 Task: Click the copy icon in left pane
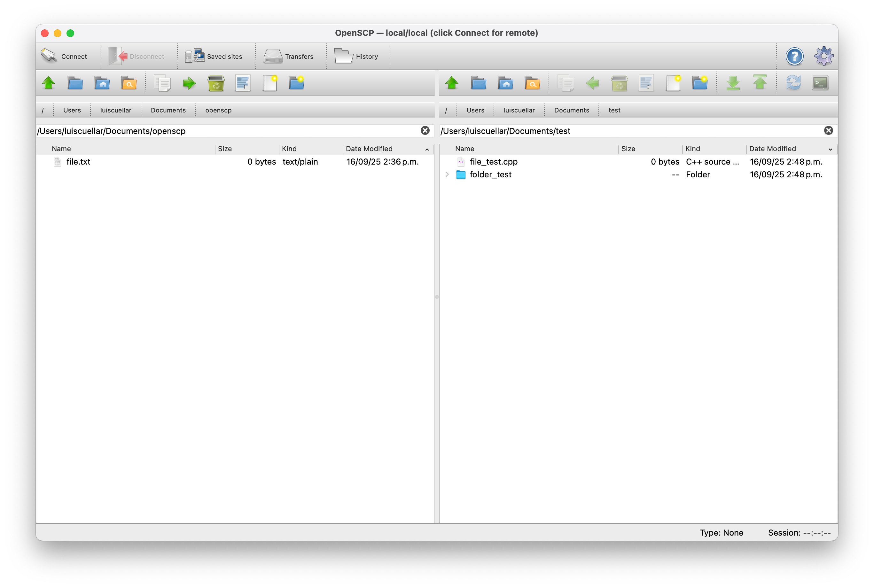[162, 83]
